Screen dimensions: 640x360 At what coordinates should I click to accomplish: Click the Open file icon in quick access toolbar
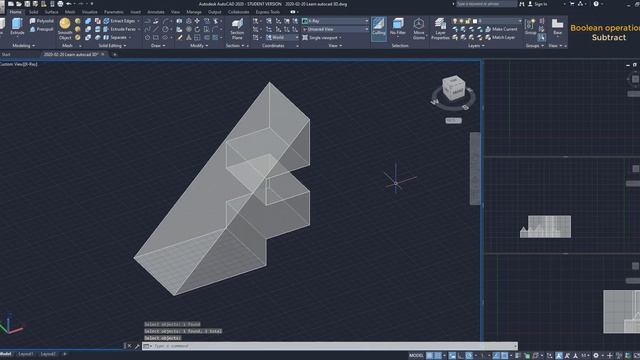[x=19, y=4]
